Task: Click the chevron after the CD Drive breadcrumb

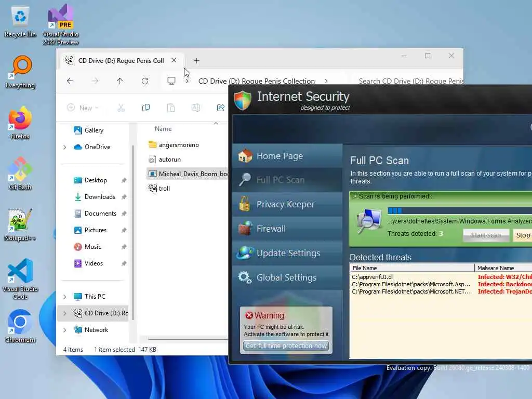Action: click(x=326, y=81)
